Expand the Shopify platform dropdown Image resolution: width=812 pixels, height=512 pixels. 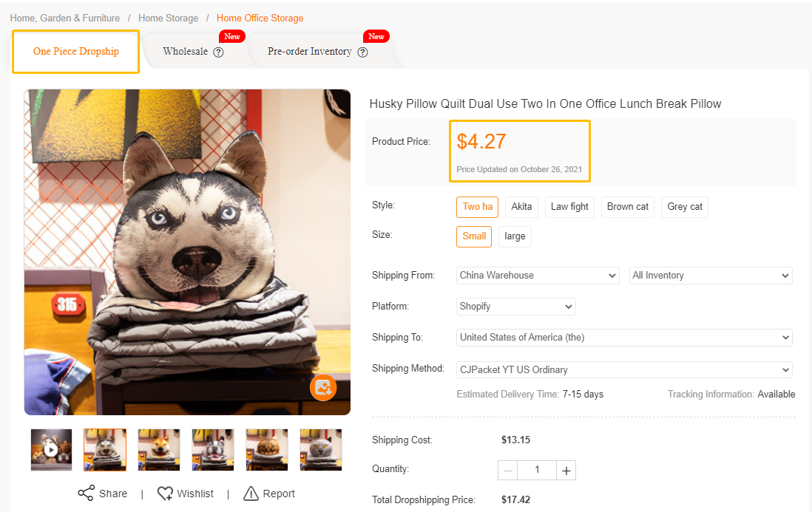[515, 307]
